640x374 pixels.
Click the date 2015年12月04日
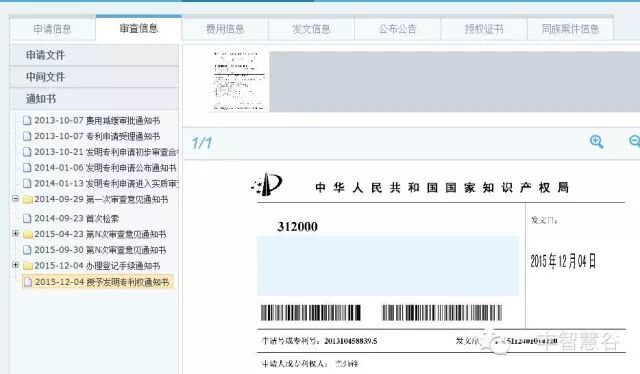tap(563, 261)
